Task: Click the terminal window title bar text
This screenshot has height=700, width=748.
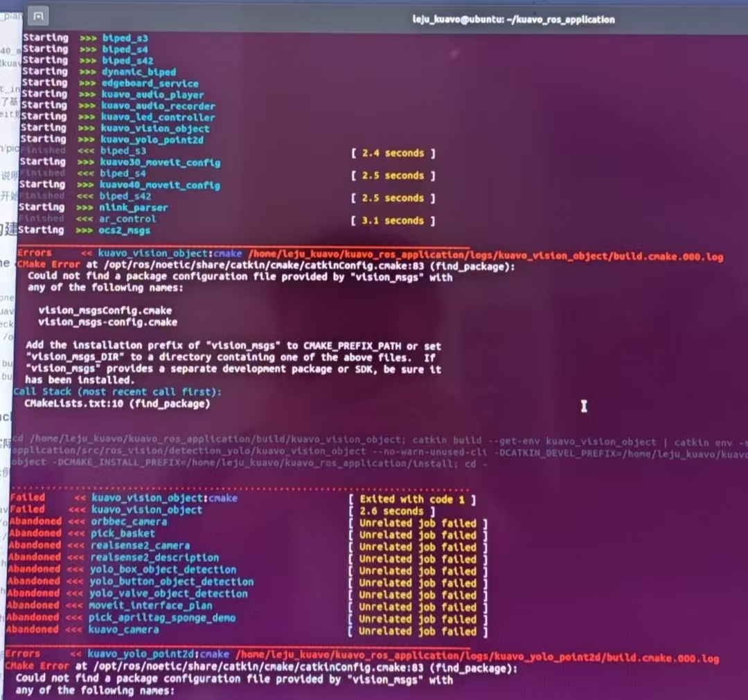Action: 513,19
